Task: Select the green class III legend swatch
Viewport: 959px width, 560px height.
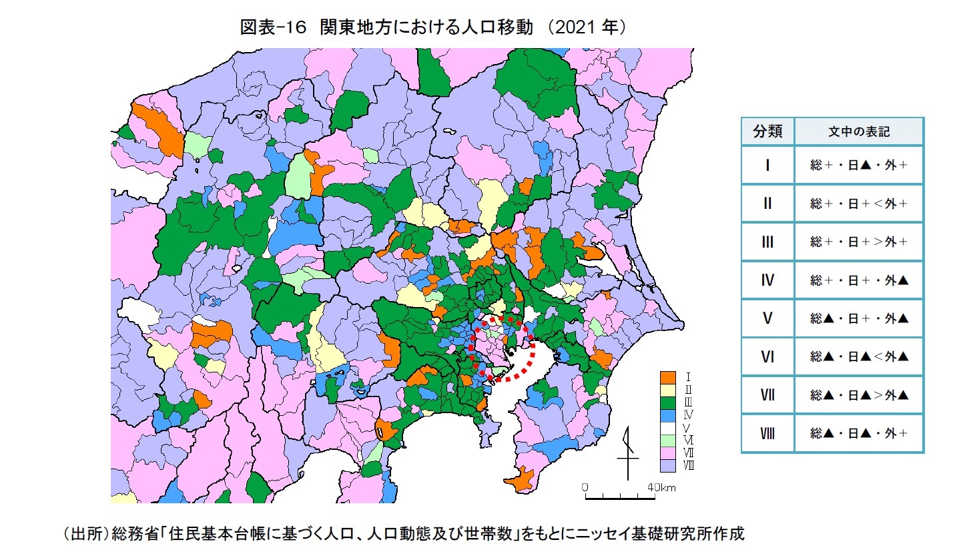Action: (668, 403)
